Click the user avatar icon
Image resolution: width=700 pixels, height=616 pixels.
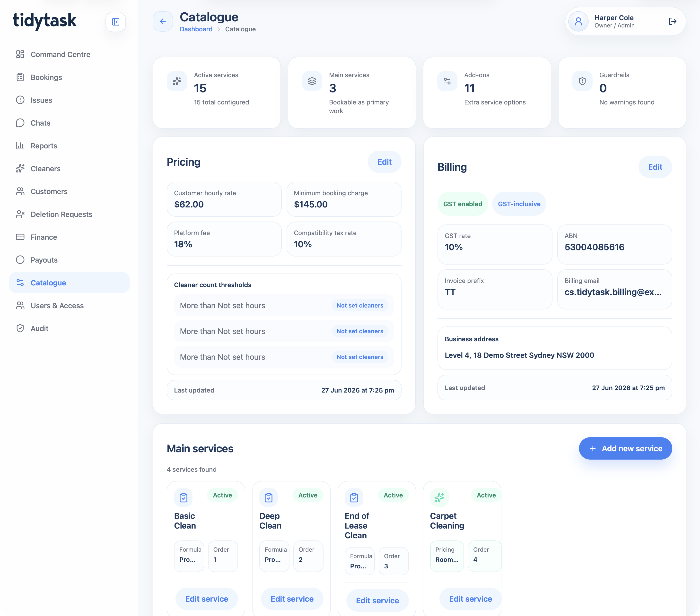[578, 22]
